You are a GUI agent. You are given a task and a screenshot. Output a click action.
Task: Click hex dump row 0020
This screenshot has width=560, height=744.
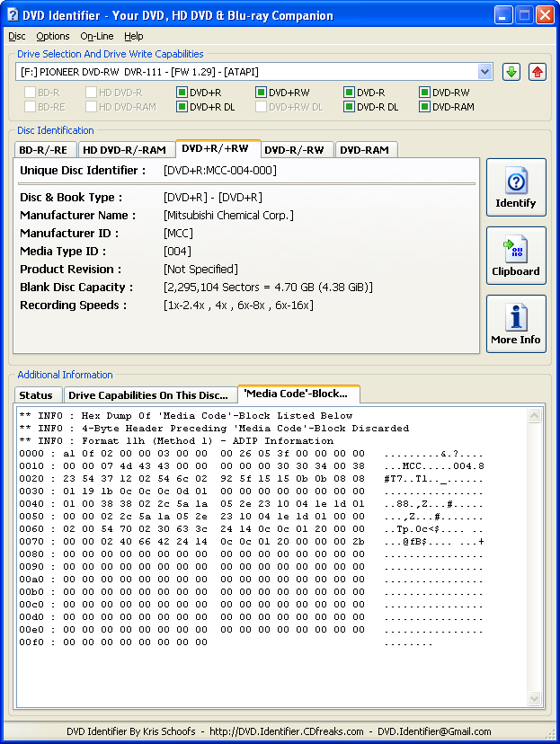click(x=252, y=479)
